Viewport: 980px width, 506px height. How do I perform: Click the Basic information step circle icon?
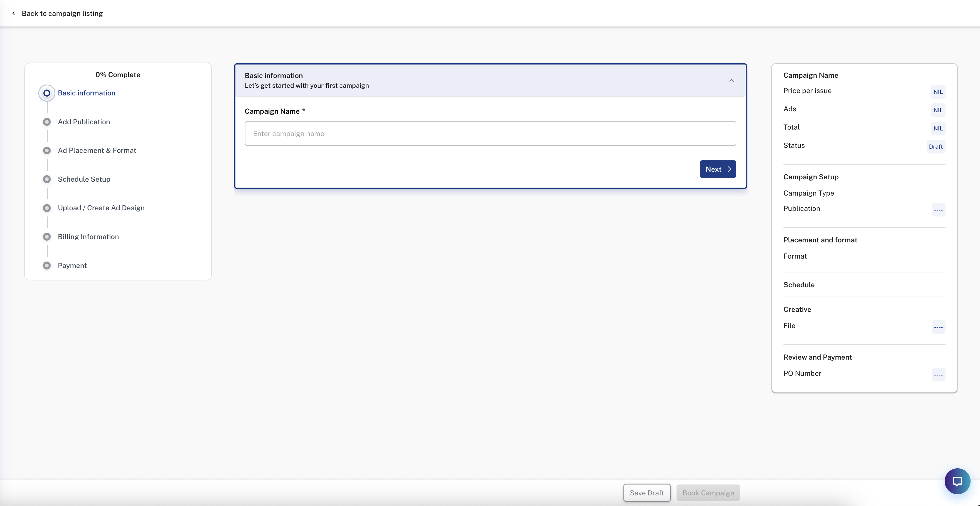[x=47, y=93]
